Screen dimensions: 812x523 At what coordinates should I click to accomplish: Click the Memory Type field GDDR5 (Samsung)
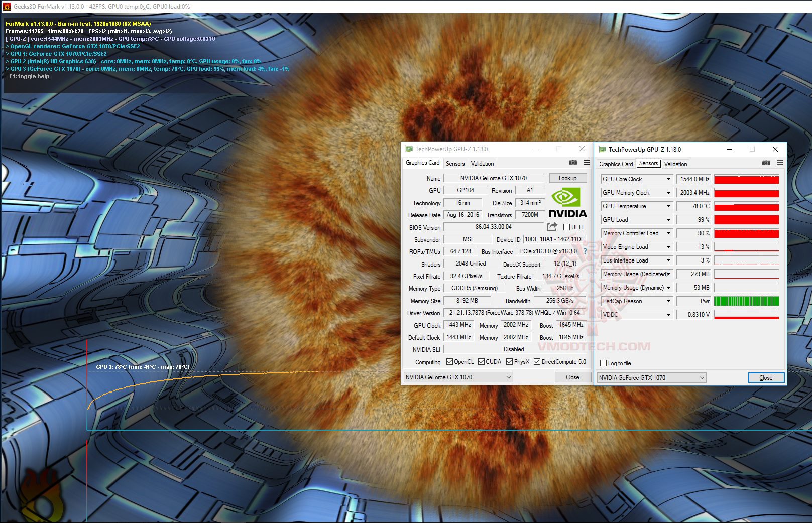(475, 288)
